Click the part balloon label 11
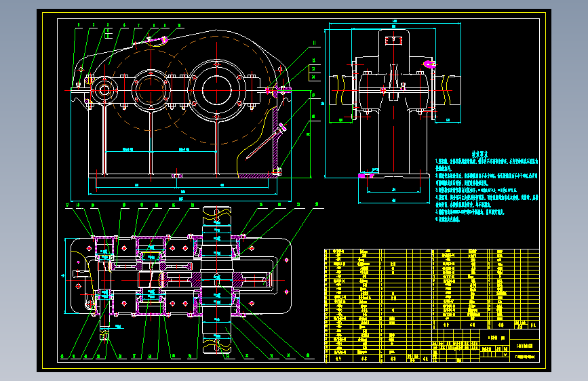Image resolution: width=588 pixels, height=381 pixels. [x=314, y=43]
